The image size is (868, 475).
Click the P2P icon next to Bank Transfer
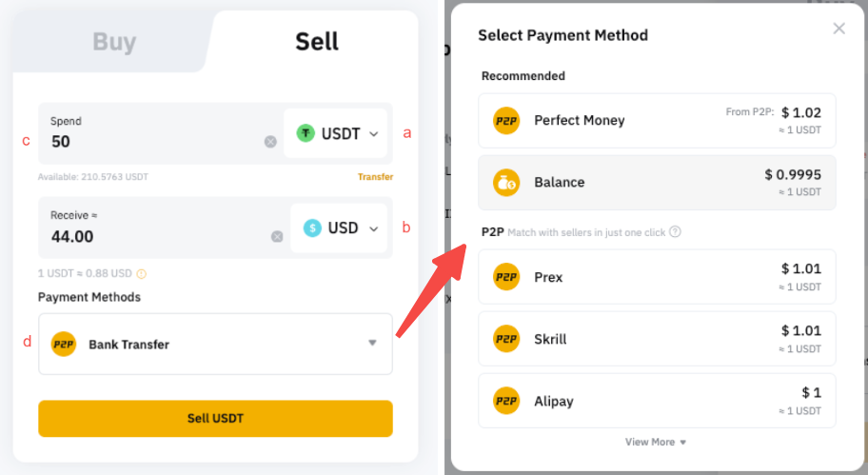click(x=63, y=344)
